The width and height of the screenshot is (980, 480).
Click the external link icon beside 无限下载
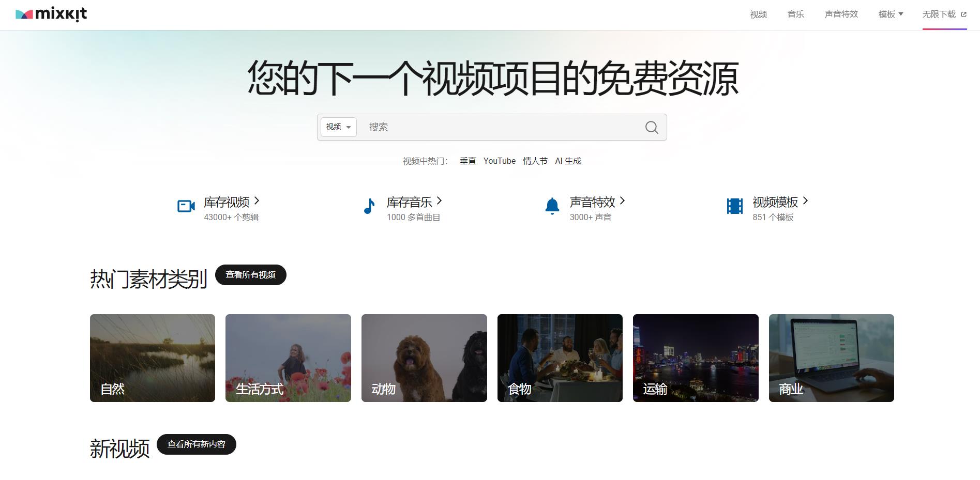tap(963, 15)
